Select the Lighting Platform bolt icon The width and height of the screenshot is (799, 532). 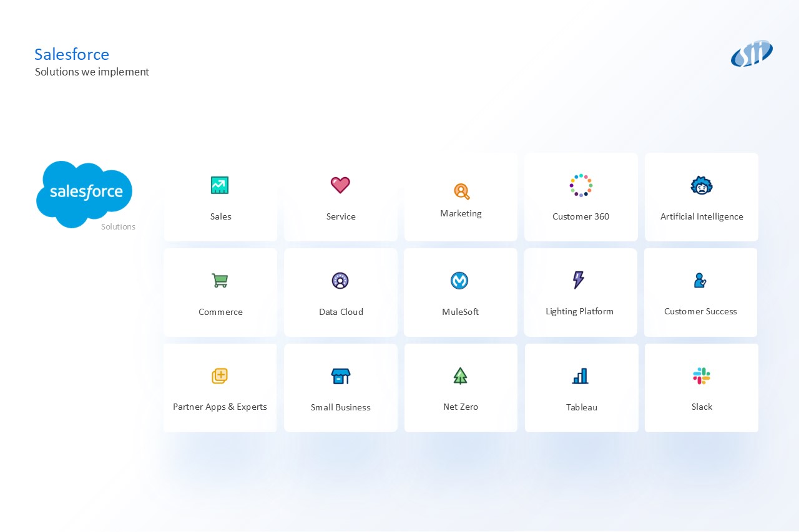(579, 280)
